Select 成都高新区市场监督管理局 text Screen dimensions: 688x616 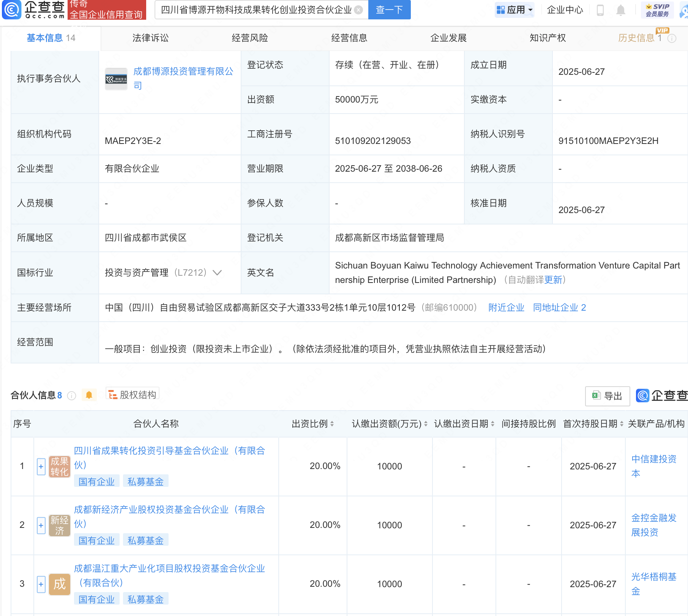click(x=390, y=238)
